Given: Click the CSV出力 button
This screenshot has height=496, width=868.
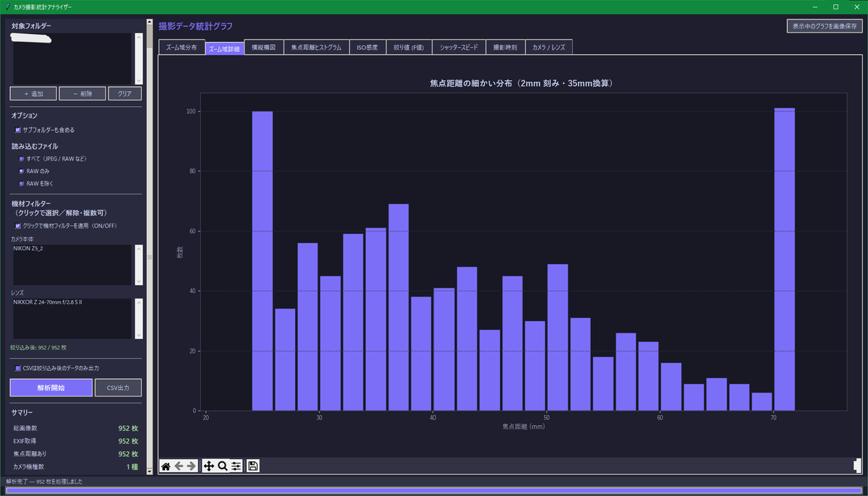Looking at the screenshot, I should point(118,388).
